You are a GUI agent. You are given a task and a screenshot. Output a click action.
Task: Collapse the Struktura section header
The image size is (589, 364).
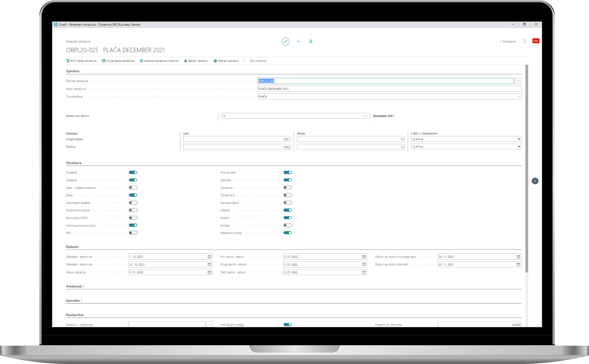[x=74, y=163]
